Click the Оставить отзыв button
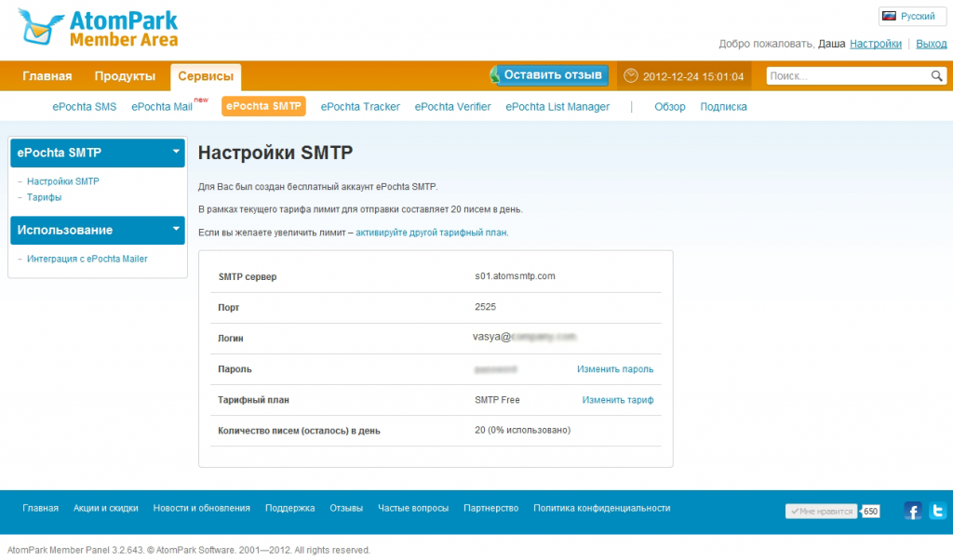This screenshot has height=560, width=953. coord(549,75)
